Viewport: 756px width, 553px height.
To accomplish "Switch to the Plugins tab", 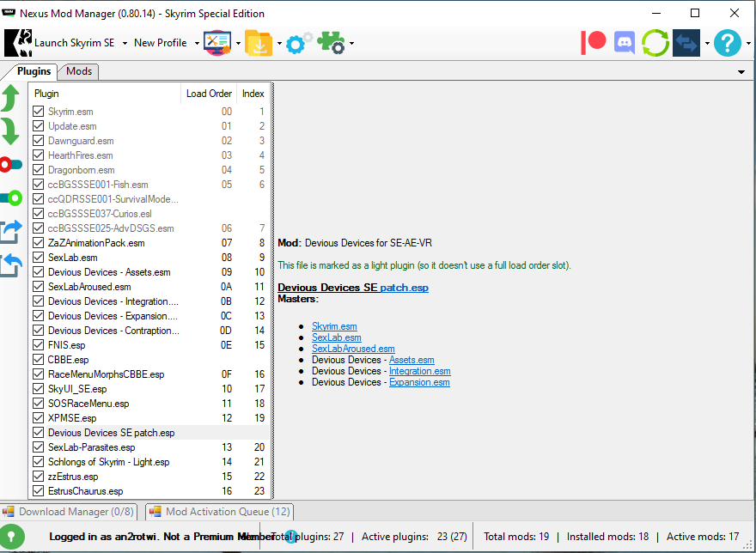I will click(x=34, y=71).
